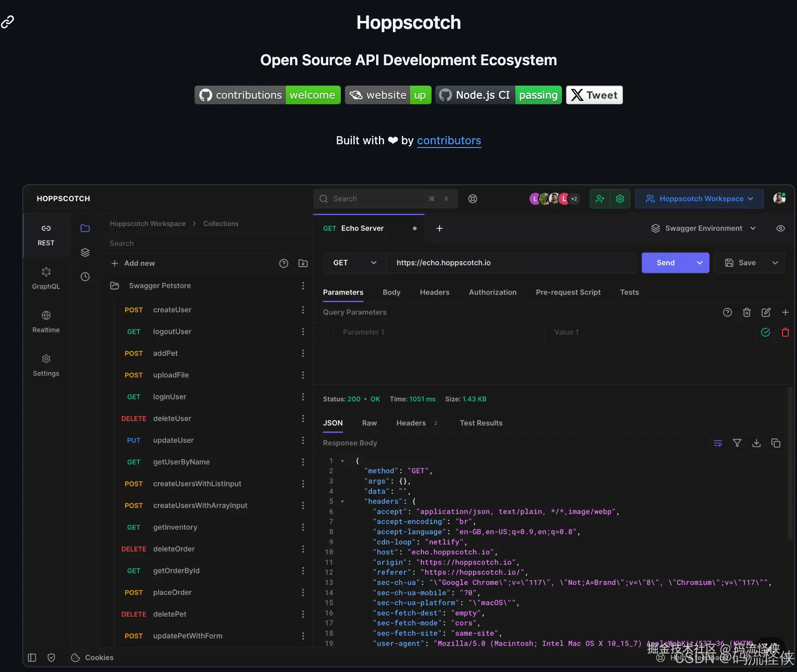
Task: Open the GraphQL section
Action: click(46, 278)
